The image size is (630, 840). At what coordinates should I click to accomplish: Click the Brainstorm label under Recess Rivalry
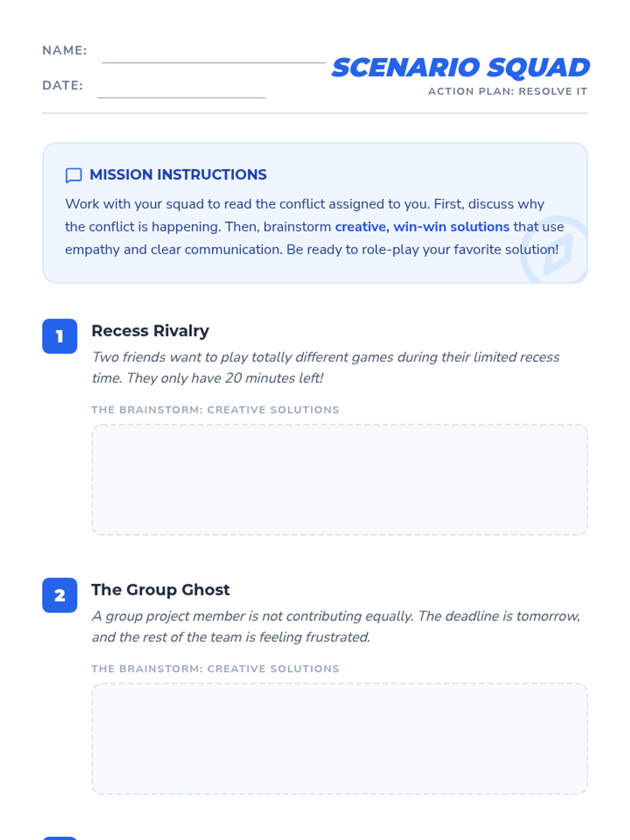point(215,409)
